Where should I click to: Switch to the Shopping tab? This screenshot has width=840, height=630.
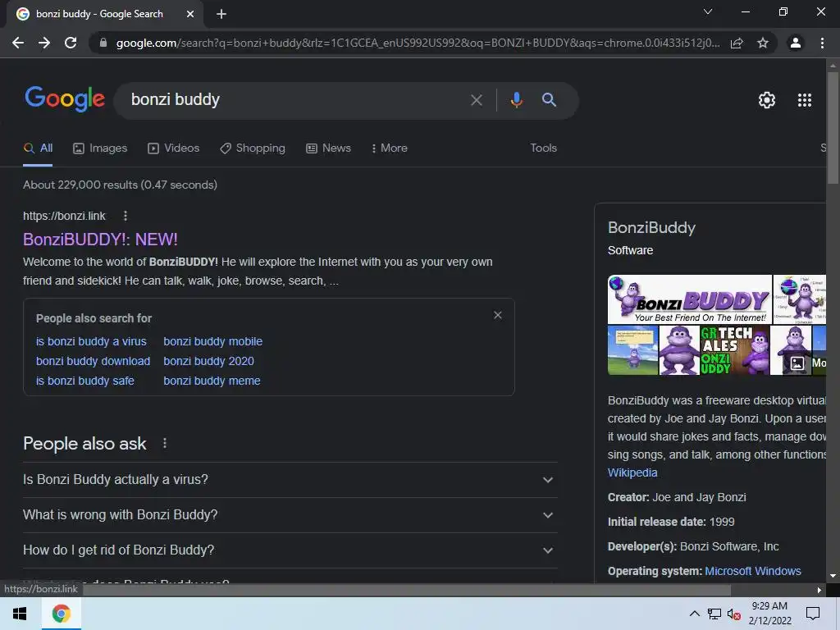(x=253, y=148)
